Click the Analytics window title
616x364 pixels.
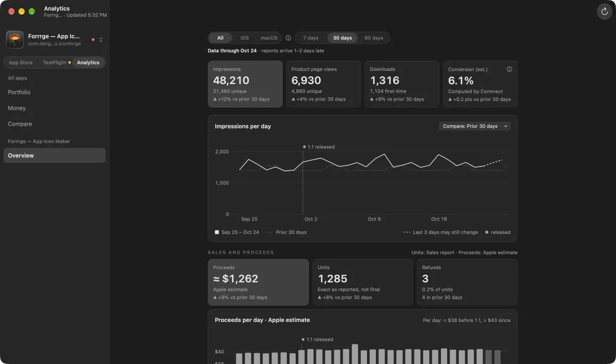(x=57, y=9)
